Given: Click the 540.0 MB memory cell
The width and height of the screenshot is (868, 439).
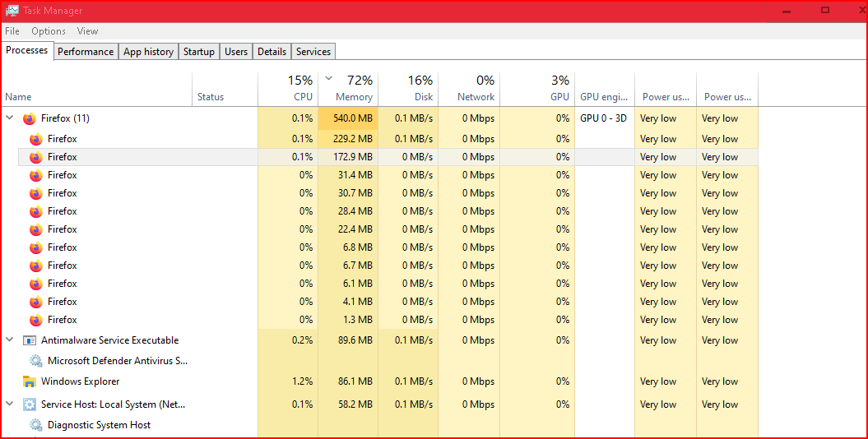Looking at the screenshot, I should (348, 118).
